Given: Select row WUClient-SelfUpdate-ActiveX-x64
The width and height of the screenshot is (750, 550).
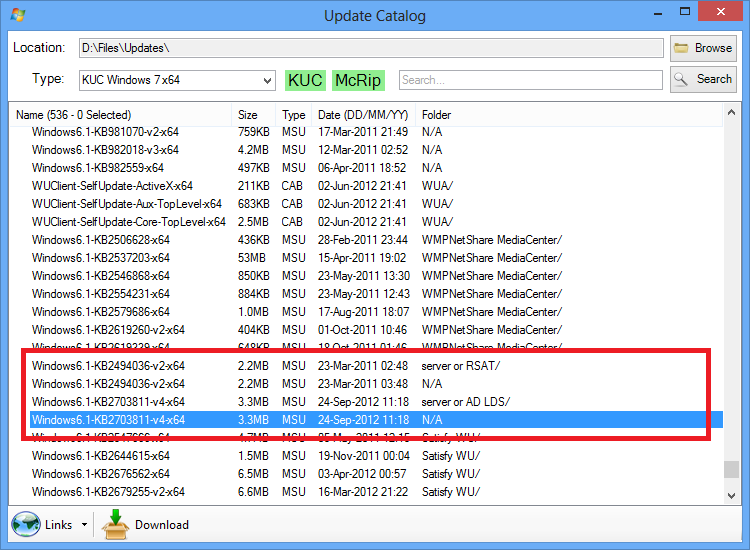Looking at the screenshot, I should (x=376, y=186).
